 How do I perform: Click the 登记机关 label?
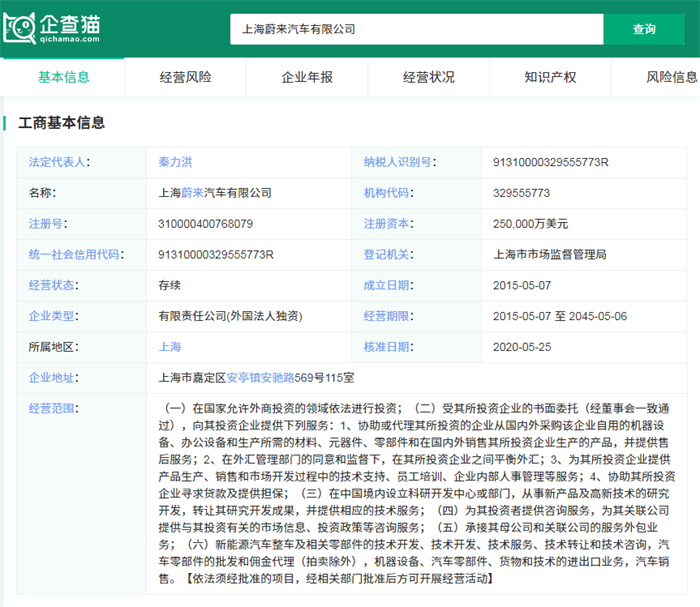[x=388, y=254]
